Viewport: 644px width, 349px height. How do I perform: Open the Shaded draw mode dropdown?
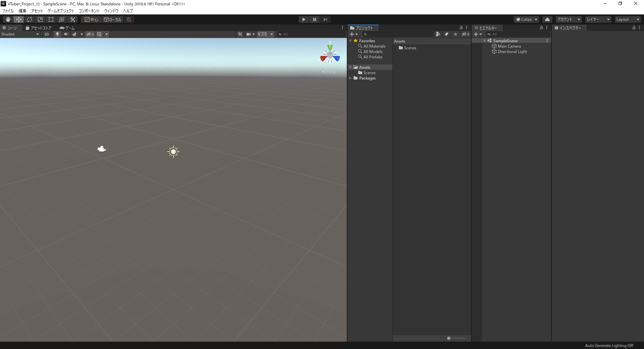pyautogui.click(x=20, y=34)
